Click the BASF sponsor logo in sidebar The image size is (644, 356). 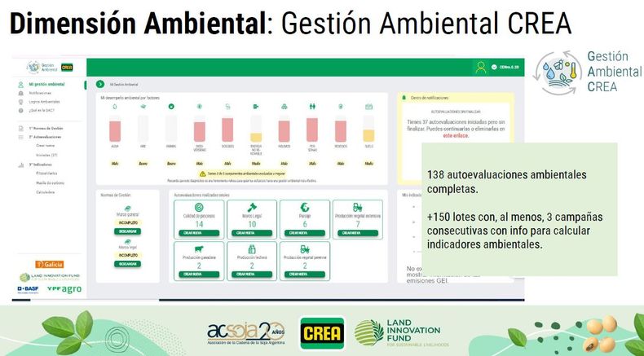(x=29, y=289)
